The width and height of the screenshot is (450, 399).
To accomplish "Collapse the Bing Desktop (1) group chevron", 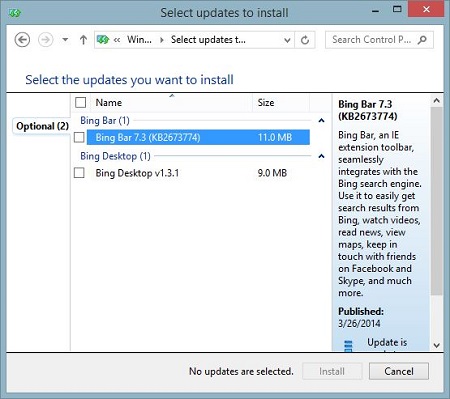I will coord(321,156).
